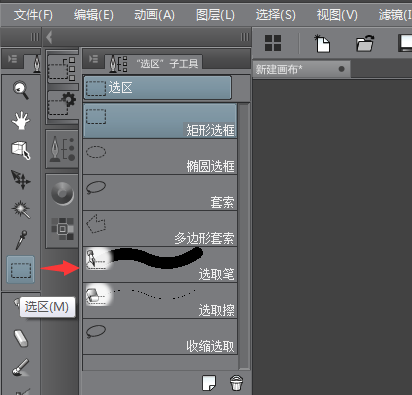The image size is (412, 395).
Task: Select the 3D Object operation tool
Action: (x=21, y=150)
